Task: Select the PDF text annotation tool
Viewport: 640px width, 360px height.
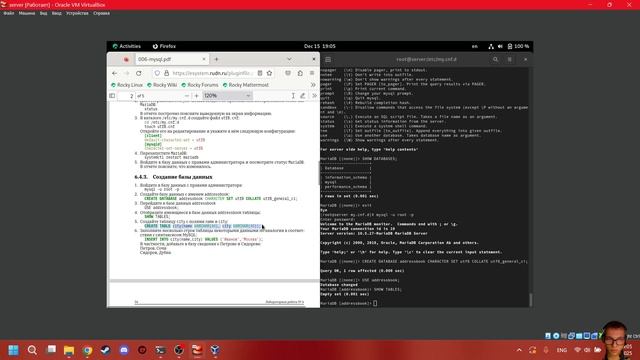Action: tap(293, 96)
